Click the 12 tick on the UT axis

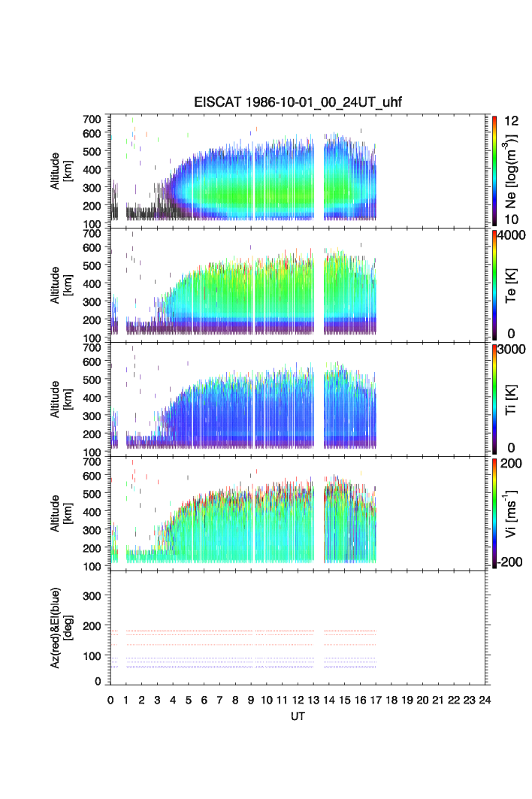coord(298,700)
